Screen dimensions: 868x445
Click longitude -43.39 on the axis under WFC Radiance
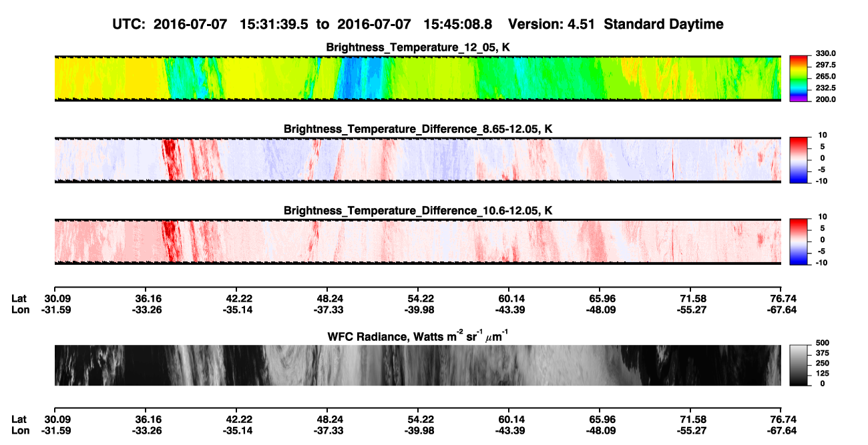pos(509,430)
